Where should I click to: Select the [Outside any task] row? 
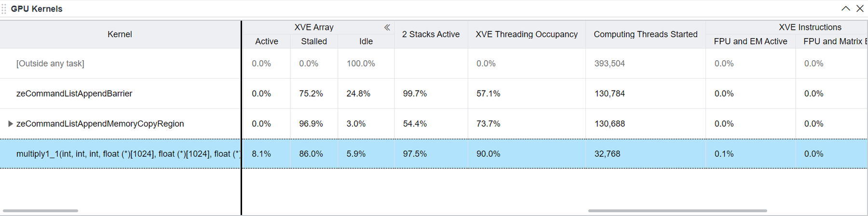[x=50, y=64]
